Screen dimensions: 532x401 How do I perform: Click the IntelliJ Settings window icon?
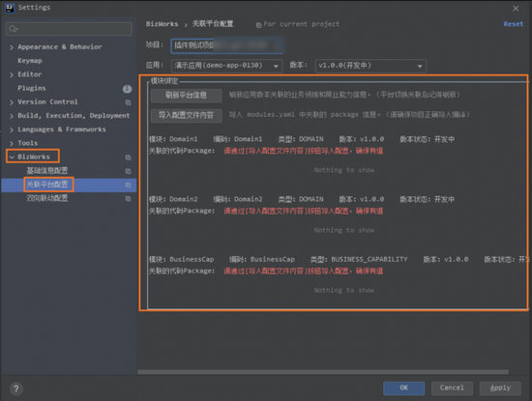[10, 8]
